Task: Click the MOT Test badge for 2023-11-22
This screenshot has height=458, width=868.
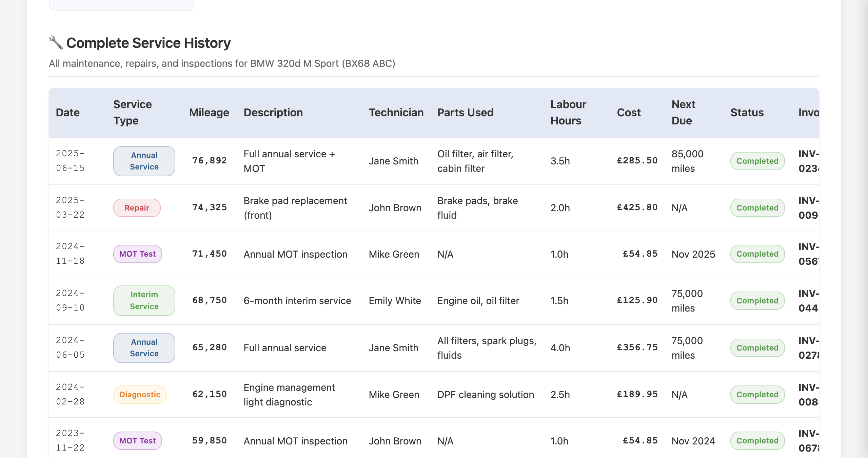Action: point(137,441)
